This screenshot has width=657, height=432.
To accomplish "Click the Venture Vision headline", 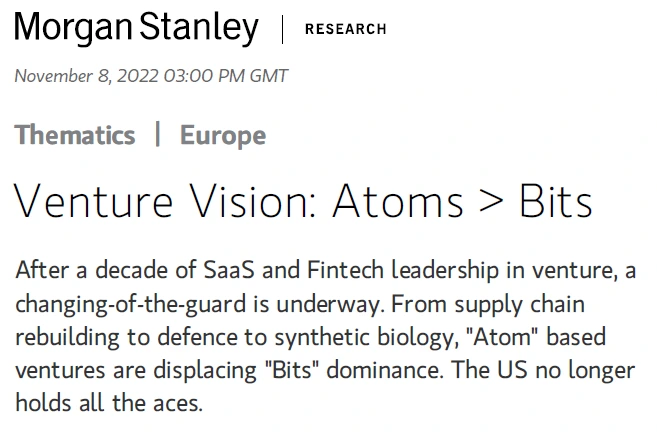I will point(303,202).
